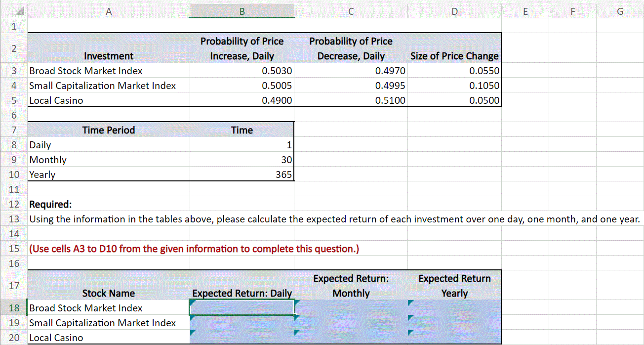Click the Small Capitalization Market Index stock name
644x345 pixels.
click(x=102, y=85)
